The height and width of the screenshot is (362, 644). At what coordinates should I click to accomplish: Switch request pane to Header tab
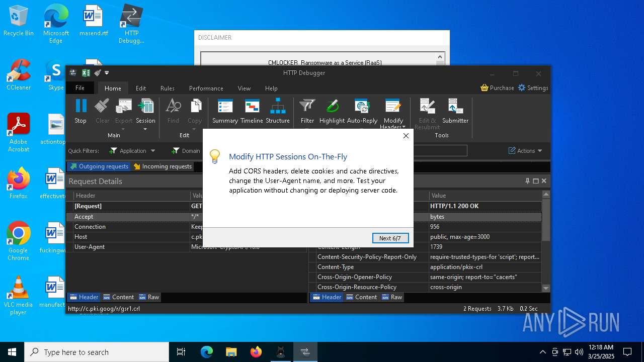pyautogui.click(x=84, y=297)
